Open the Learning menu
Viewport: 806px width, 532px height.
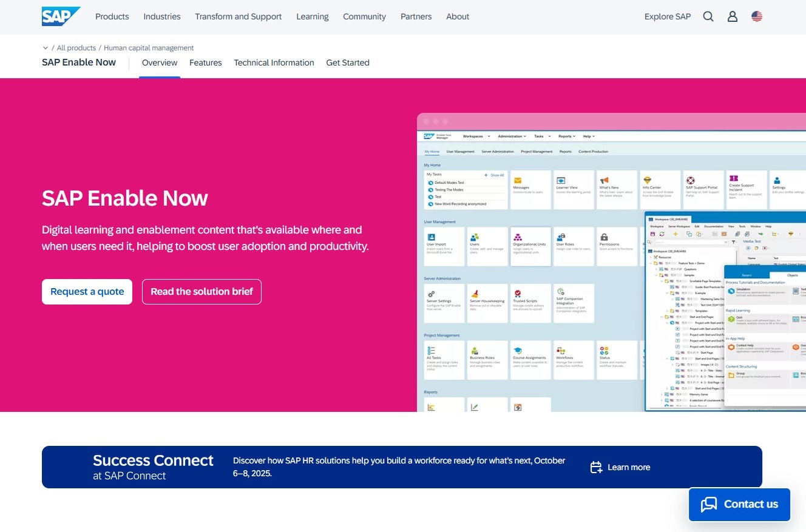[x=313, y=16]
